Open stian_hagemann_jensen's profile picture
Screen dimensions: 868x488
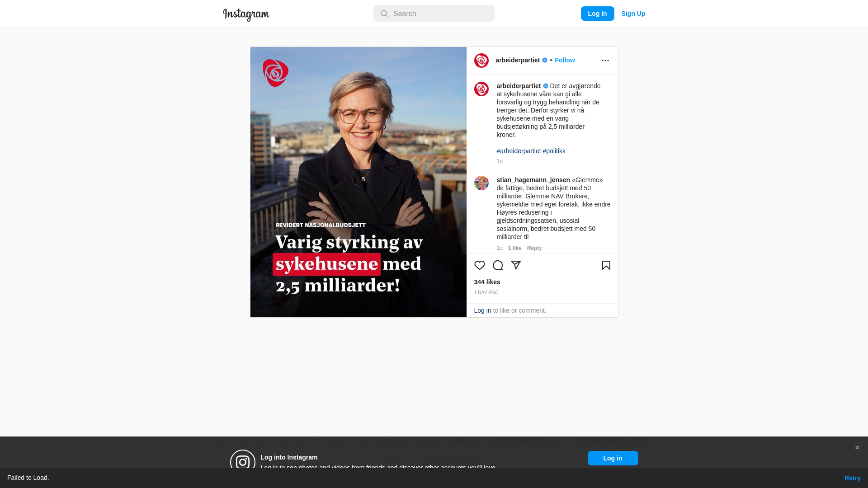(x=481, y=183)
